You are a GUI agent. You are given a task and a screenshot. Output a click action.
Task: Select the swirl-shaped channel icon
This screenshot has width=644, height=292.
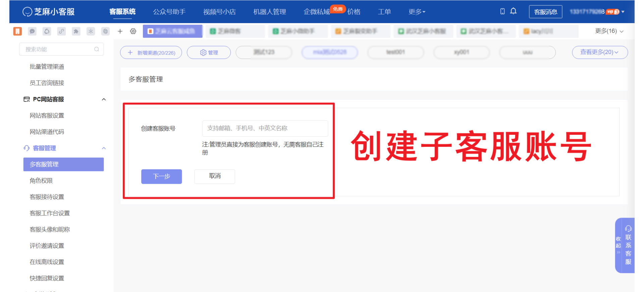[47, 31]
